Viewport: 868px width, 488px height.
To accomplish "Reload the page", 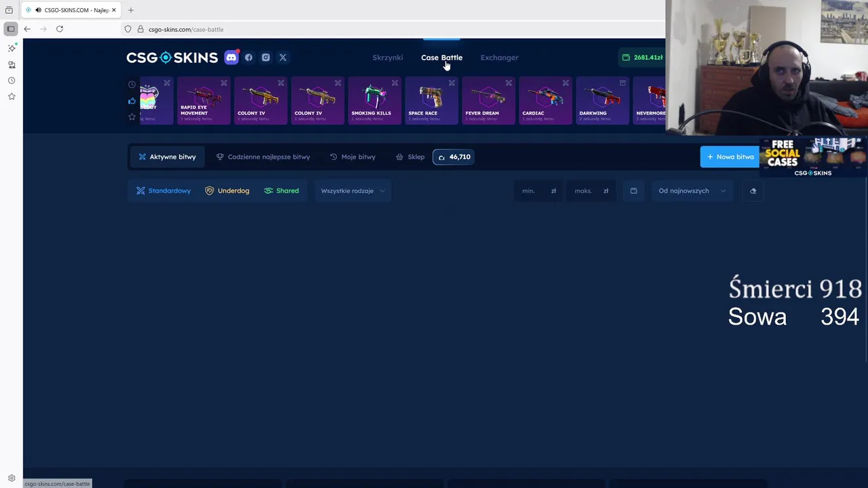I will click(x=60, y=29).
